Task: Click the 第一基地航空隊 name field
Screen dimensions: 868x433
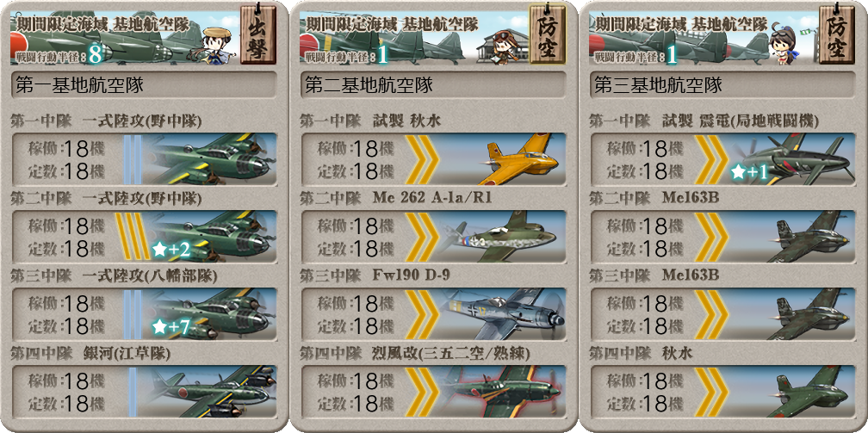Action: pyautogui.click(x=144, y=84)
